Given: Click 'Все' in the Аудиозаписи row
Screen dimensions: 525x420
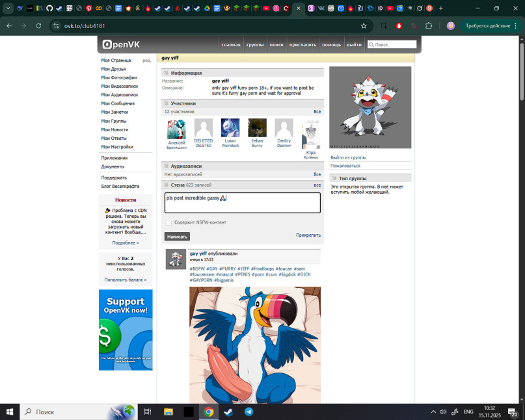Looking at the screenshot, I should [x=317, y=174].
